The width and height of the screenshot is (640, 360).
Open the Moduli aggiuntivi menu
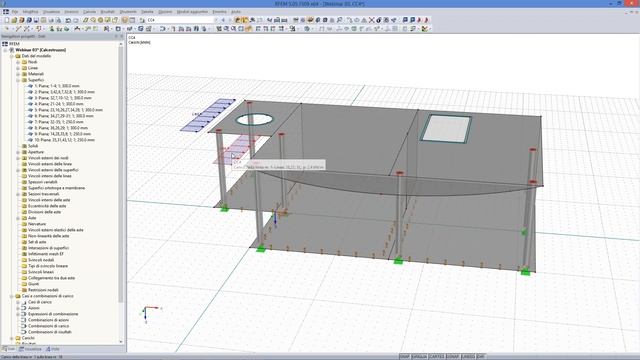click(x=192, y=12)
